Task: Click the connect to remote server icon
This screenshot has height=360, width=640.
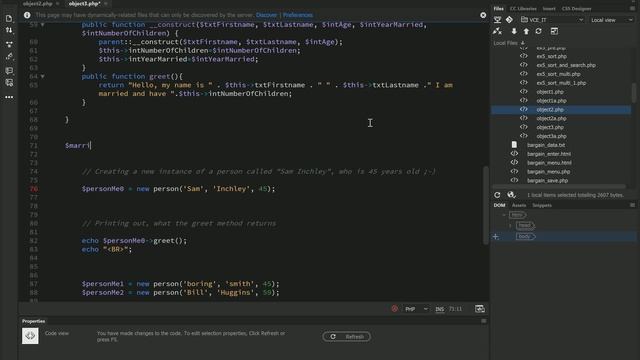Action: [497, 31]
